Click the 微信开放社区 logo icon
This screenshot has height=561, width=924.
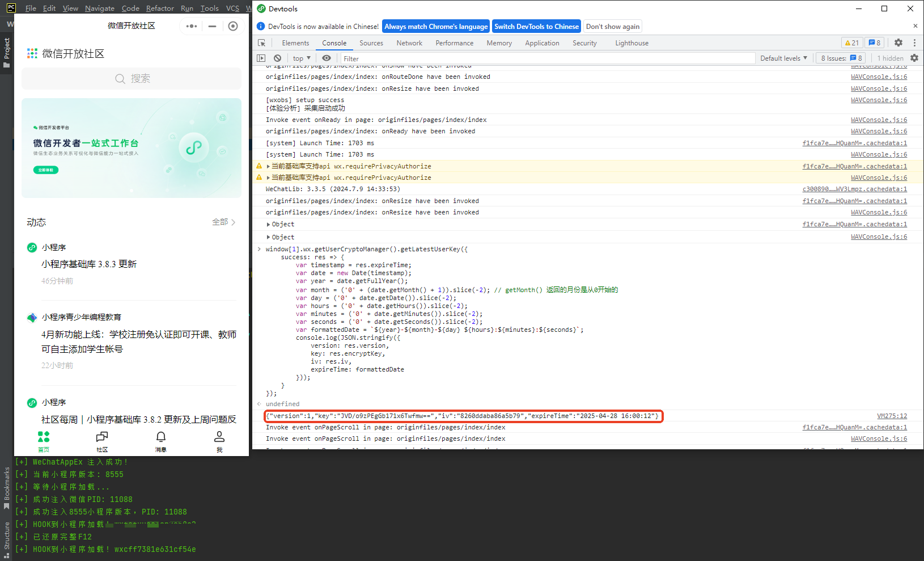pos(32,53)
